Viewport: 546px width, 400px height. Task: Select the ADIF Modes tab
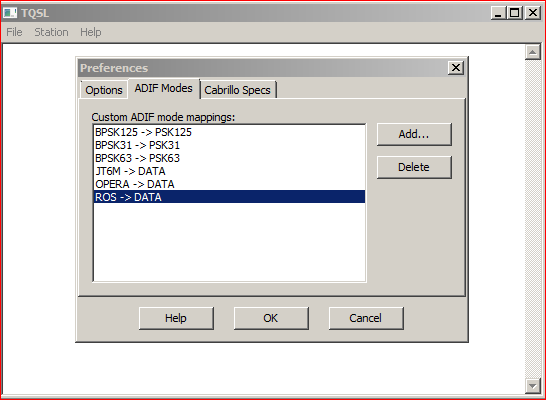tap(164, 88)
